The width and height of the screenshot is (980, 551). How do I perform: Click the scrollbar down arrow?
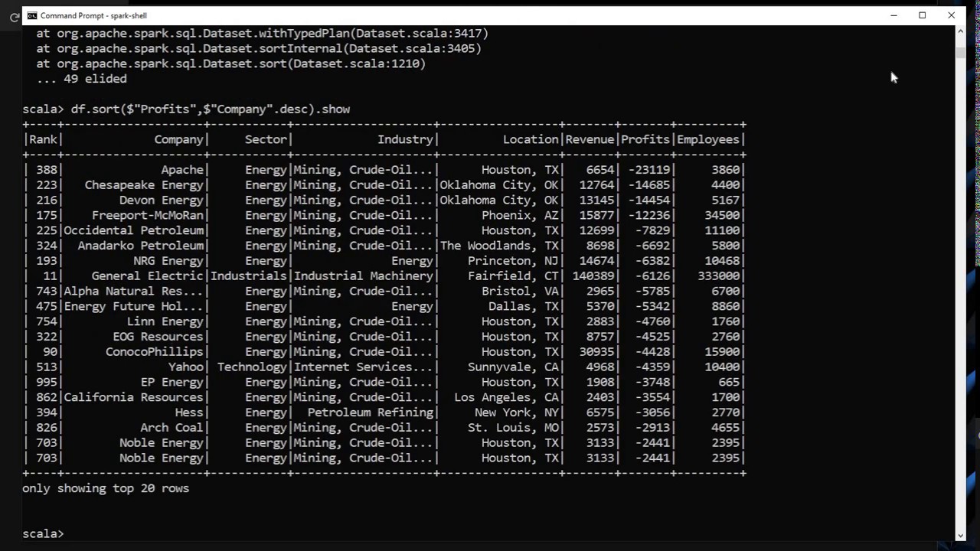tap(961, 536)
